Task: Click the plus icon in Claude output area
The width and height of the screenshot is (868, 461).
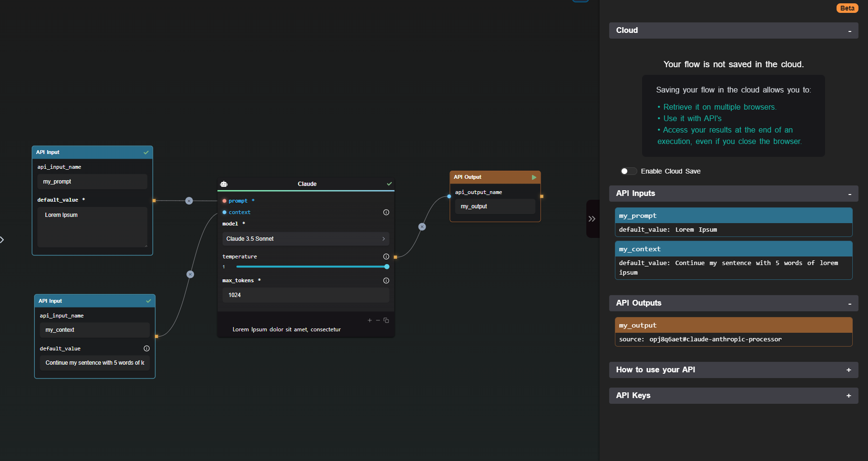Action: tap(369, 320)
